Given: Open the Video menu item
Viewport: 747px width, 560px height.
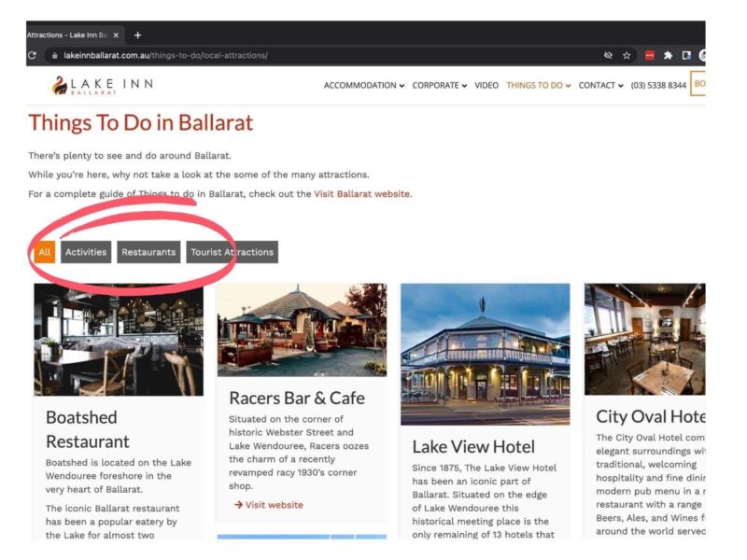Looking at the screenshot, I should (486, 85).
